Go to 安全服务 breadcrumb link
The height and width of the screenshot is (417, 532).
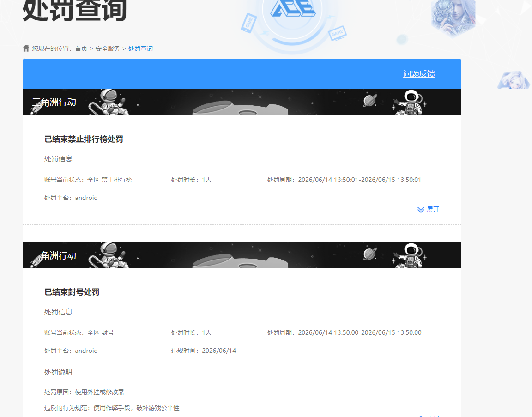coord(108,48)
